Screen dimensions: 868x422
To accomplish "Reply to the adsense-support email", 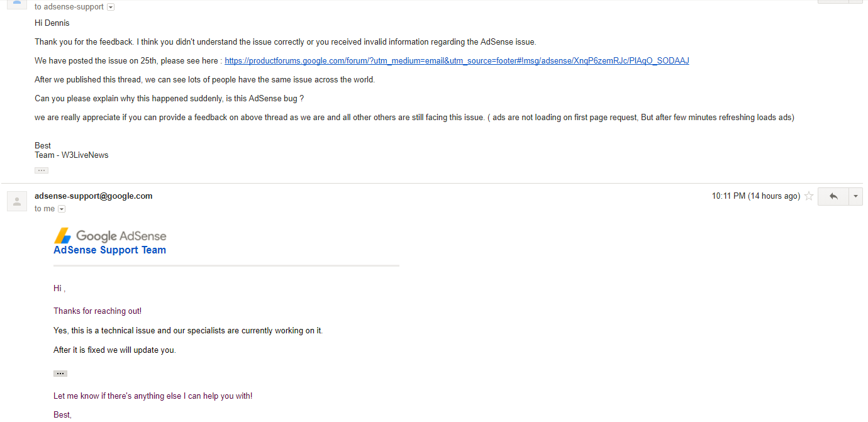I will pyautogui.click(x=833, y=196).
